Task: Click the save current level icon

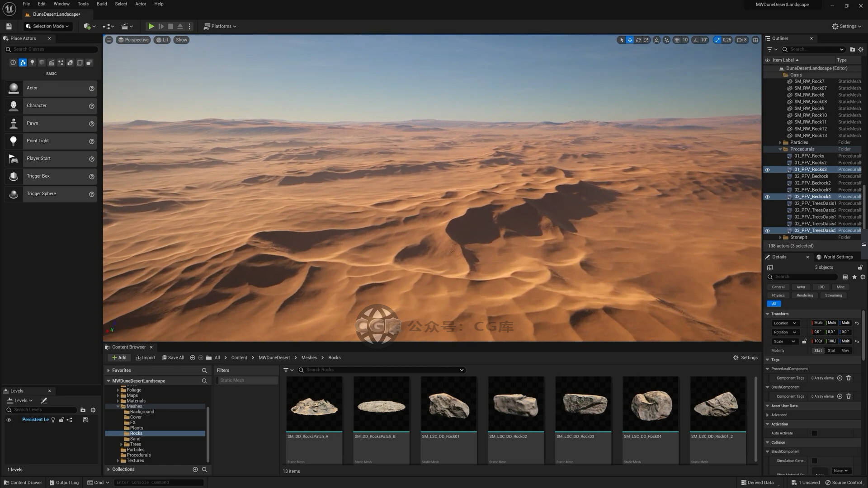Action: pos(9,26)
